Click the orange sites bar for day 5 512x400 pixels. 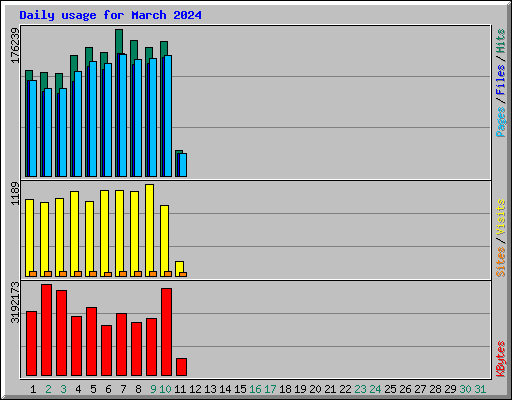[x=93, y=274]
